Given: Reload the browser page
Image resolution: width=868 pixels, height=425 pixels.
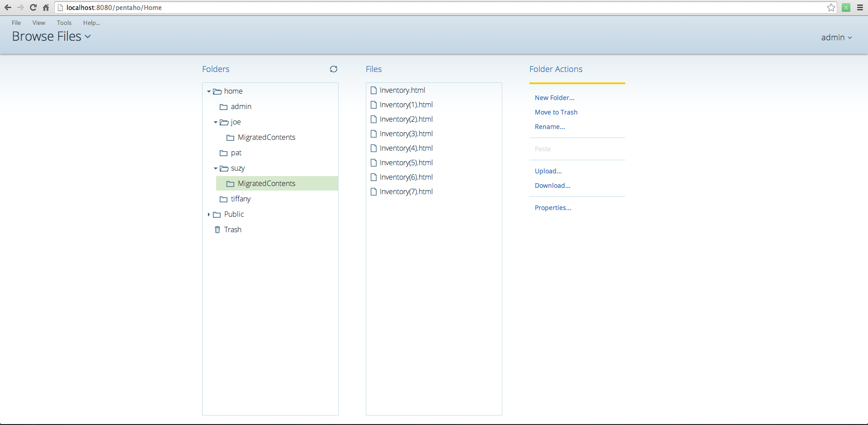Looking at the screenshot, I should [33, 7].
